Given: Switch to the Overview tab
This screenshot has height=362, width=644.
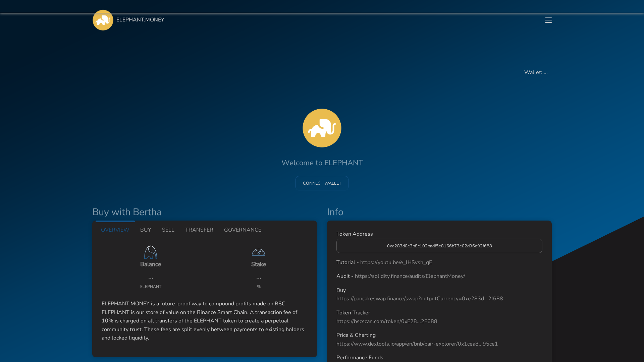Looking at the screenshot, I should tap(115, 230).
